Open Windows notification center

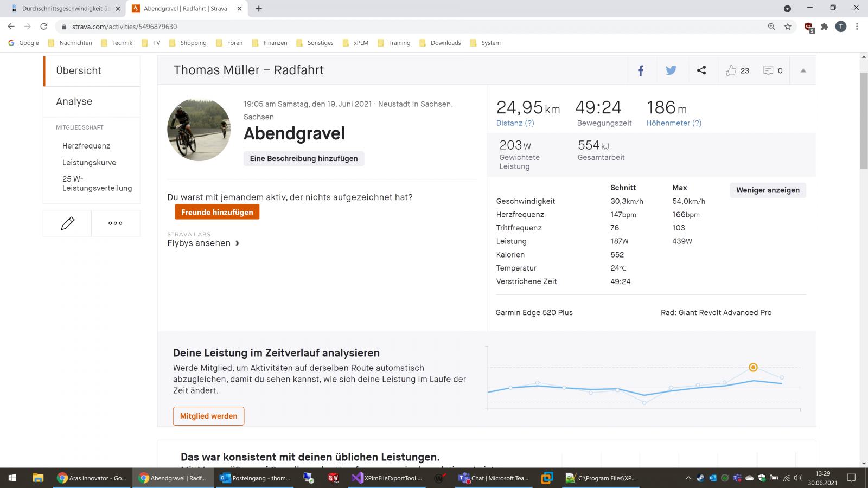tap(851, 478)
